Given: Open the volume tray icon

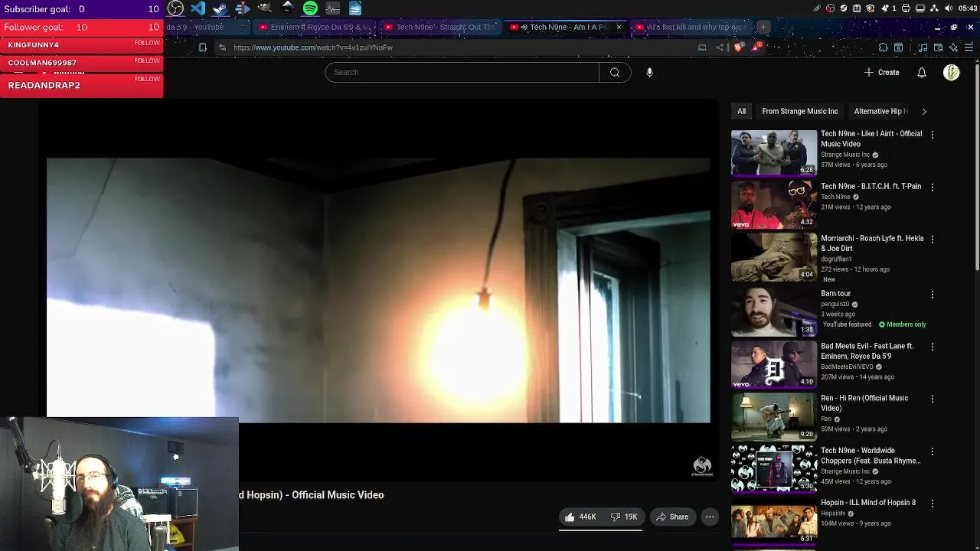Looking at the screenshot, I should [x=949, y=8].
